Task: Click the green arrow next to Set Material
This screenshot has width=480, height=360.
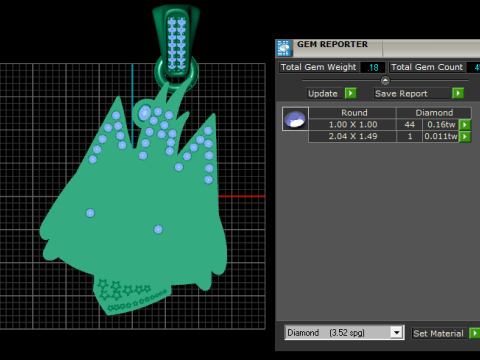Action: [475, 333]
